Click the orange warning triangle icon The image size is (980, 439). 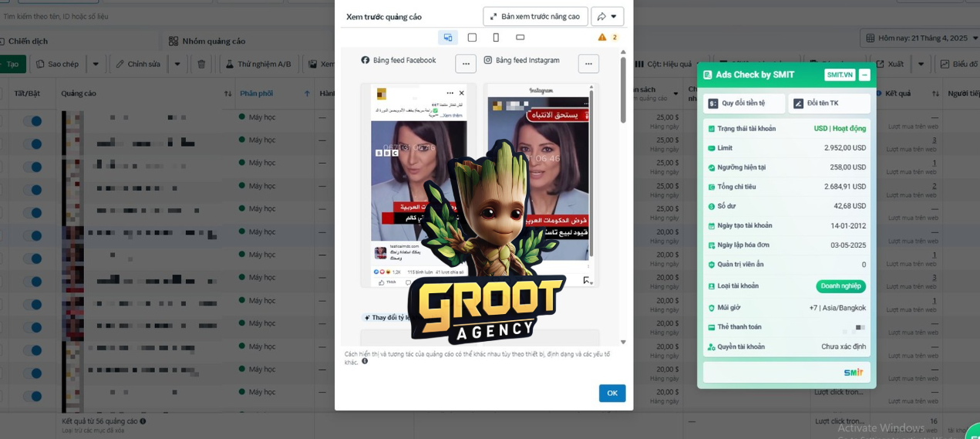coord(602,37)
